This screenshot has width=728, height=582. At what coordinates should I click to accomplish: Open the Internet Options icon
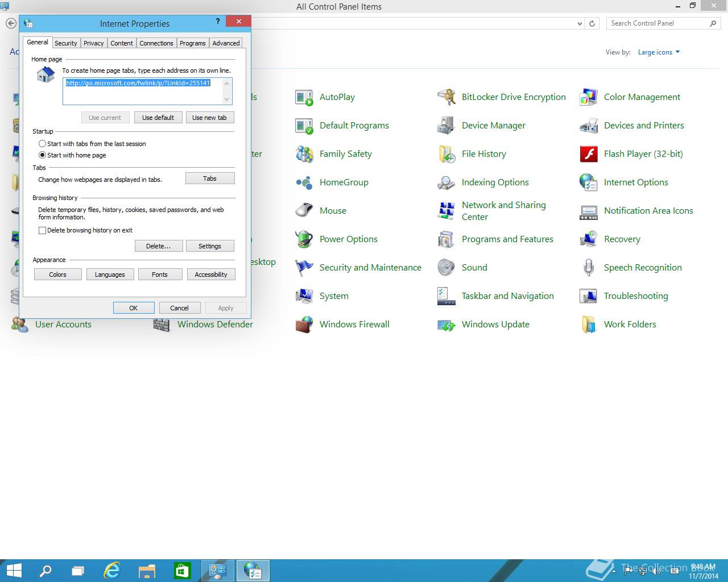pos(589,182)
